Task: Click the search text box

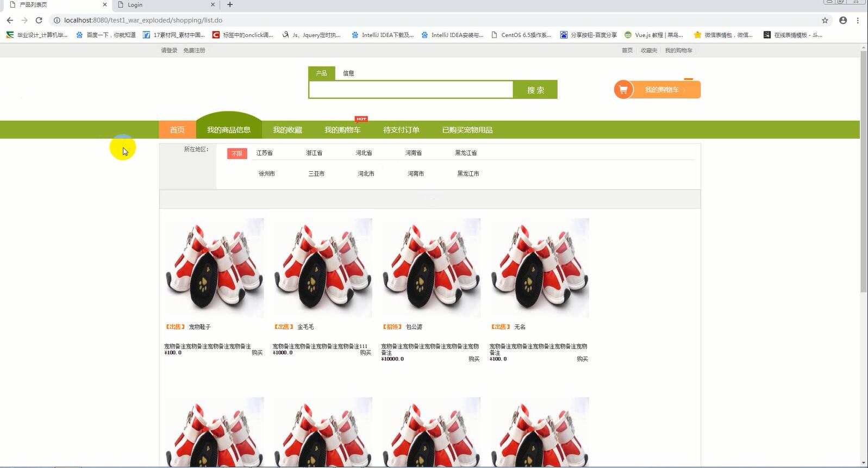Action: pos(411,90)
